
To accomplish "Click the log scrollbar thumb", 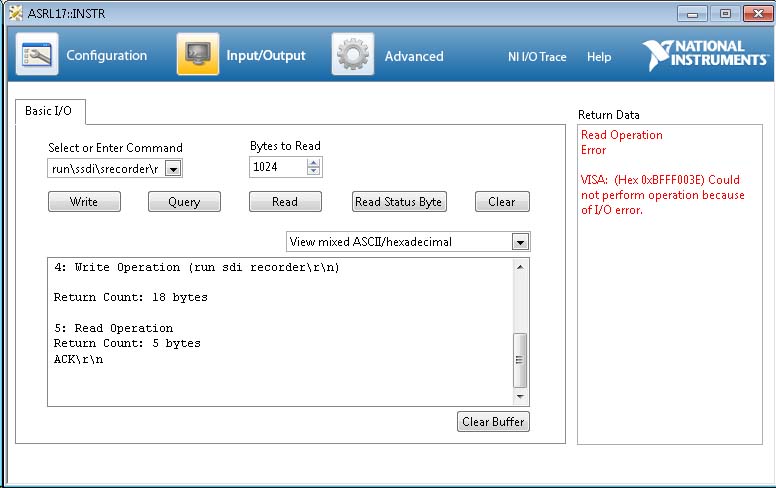I will [x=520, y=360].
